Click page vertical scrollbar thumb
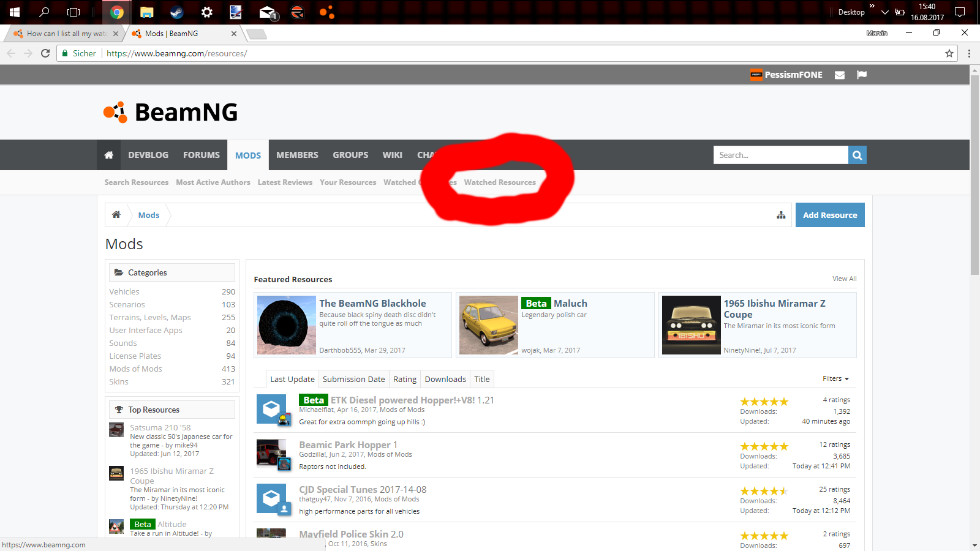Viewport: 980px width, 551px height. [974, 174]
